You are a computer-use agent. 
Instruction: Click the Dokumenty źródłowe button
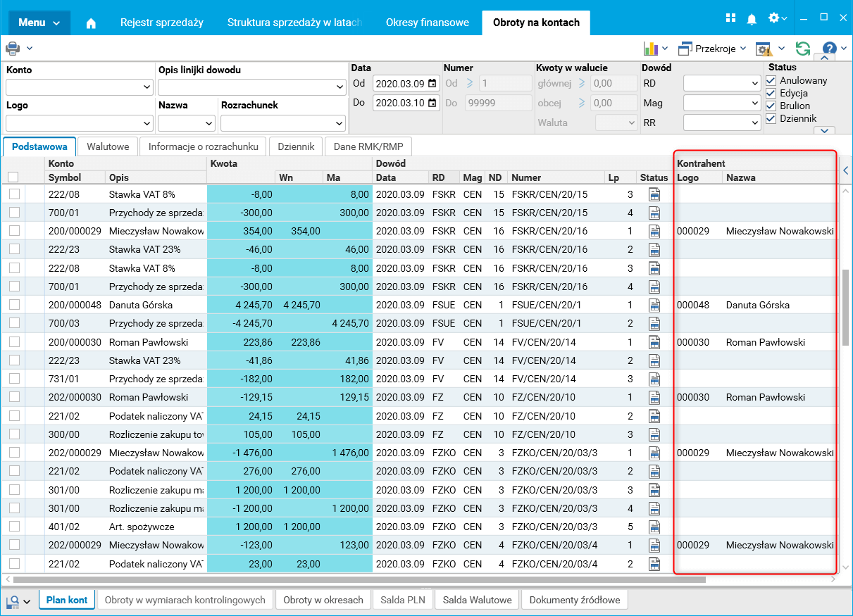[574, 600]
